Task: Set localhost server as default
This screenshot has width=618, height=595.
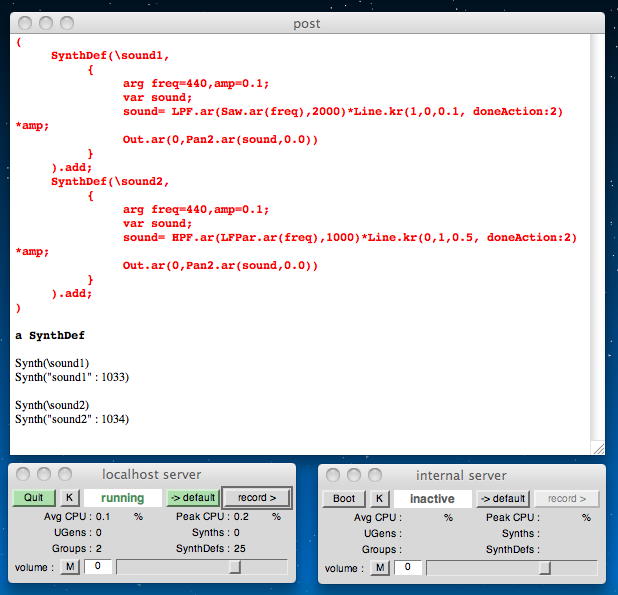Action: tap(190, 498)
